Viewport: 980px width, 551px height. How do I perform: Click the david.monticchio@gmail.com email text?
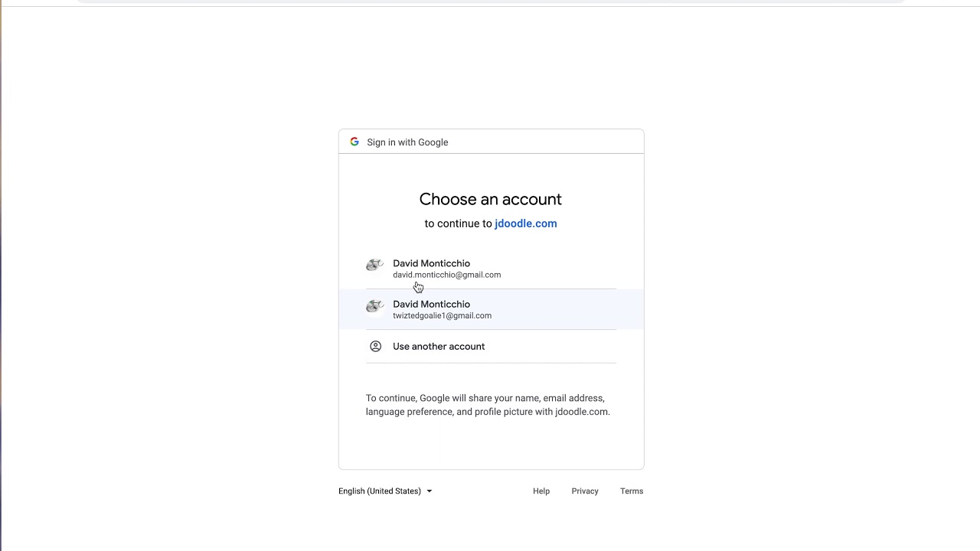coord(446,275)
